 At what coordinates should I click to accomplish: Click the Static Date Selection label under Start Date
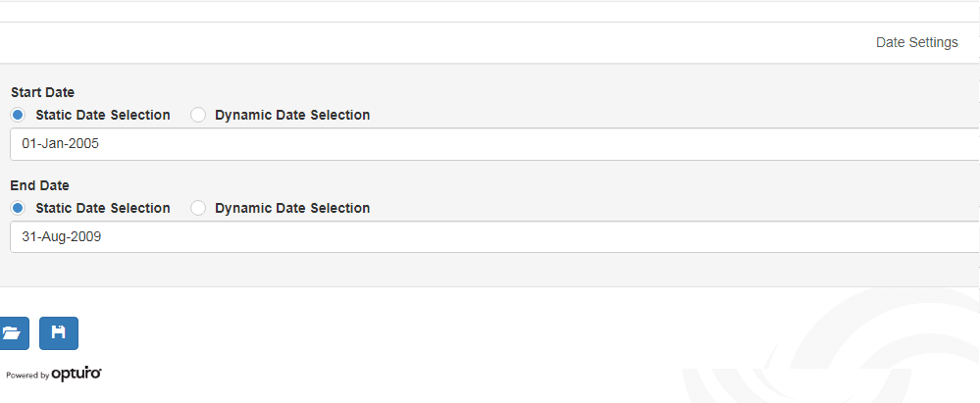[x=103, y=115]
